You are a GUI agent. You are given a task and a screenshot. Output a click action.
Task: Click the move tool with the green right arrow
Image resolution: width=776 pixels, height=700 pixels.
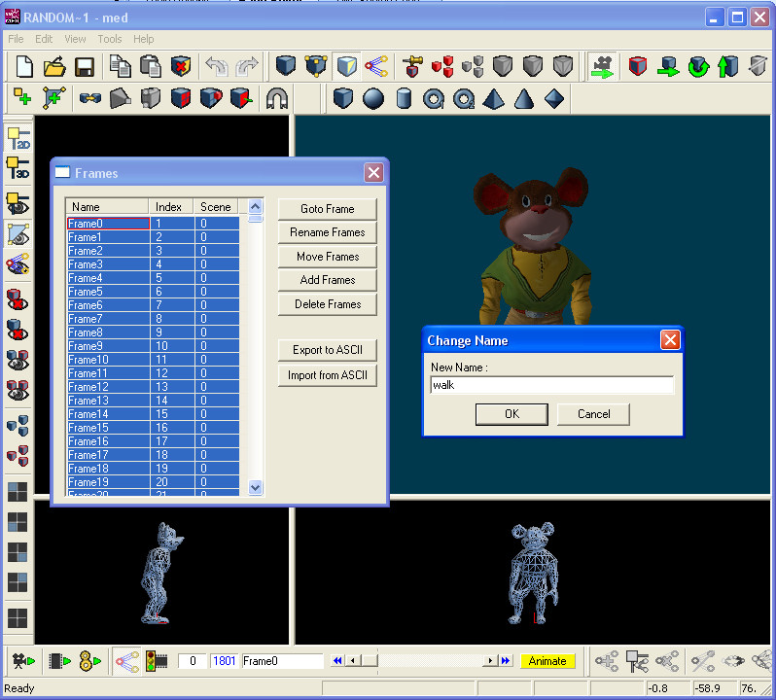coord(668,67)
